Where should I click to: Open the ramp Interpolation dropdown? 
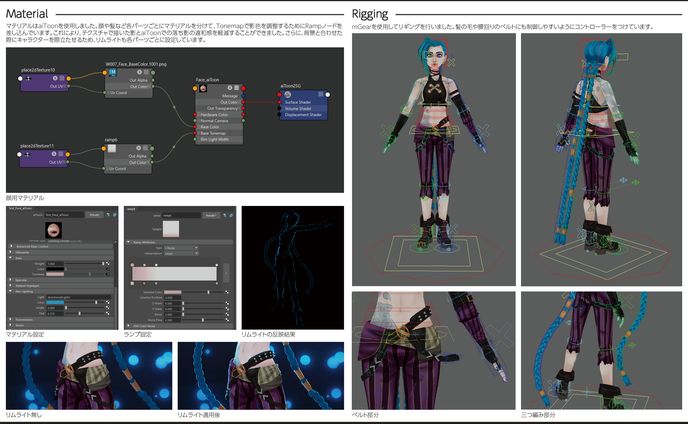(x=181, y=254)
